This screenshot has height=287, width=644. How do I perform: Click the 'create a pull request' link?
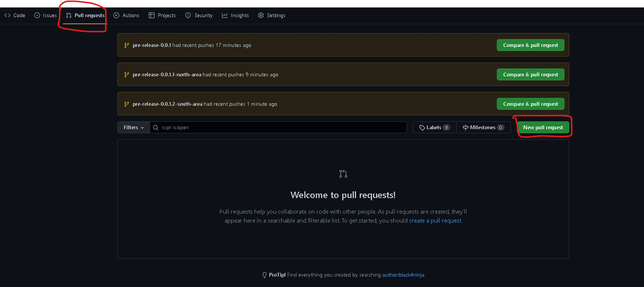(x=435, y=221)
